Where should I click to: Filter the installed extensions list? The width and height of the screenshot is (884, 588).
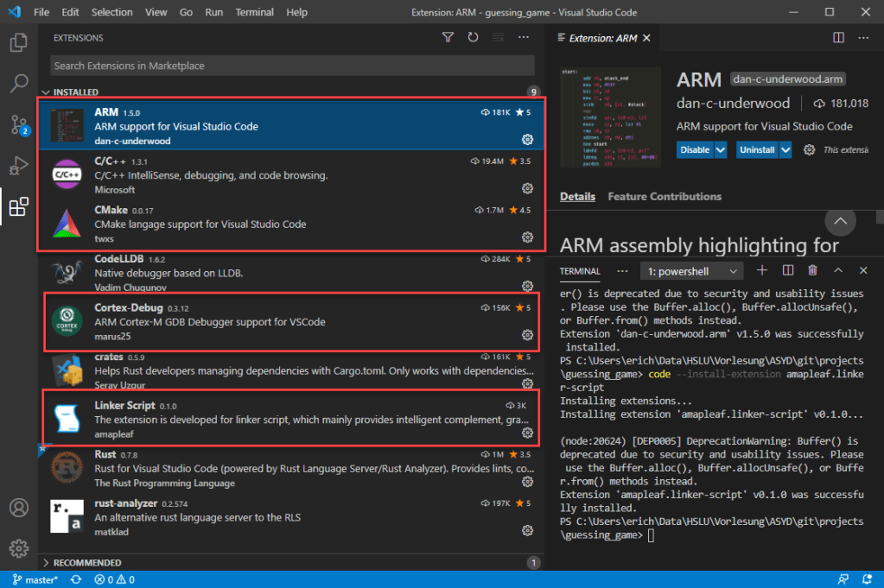pos(448,37)
